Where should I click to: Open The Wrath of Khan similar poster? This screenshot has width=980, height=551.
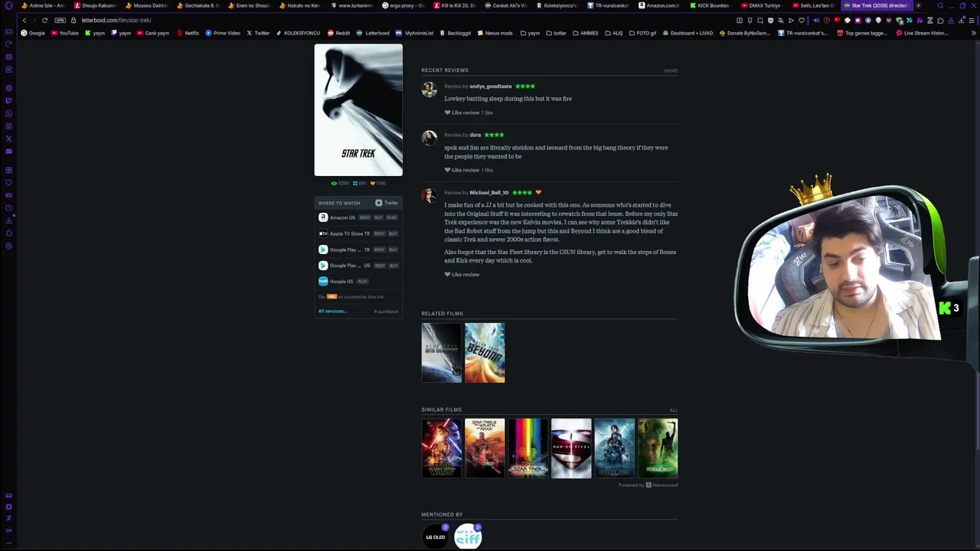pos(485,448)
